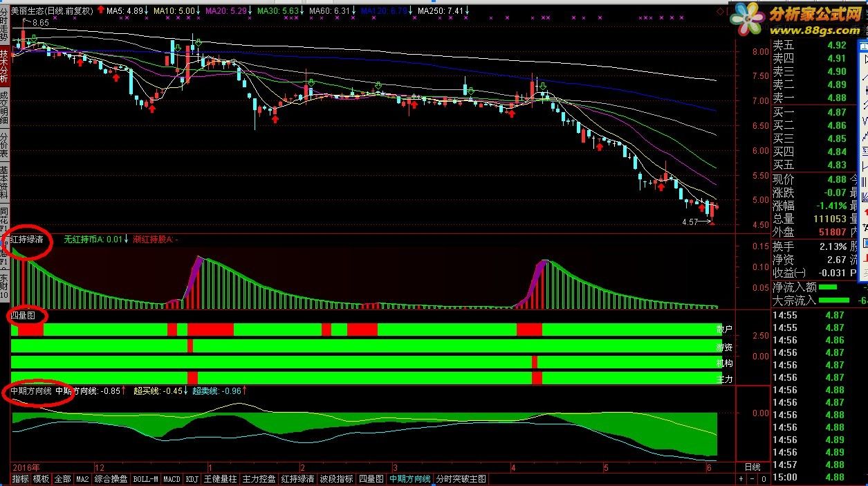Open the MACD indicator tab

172,479
